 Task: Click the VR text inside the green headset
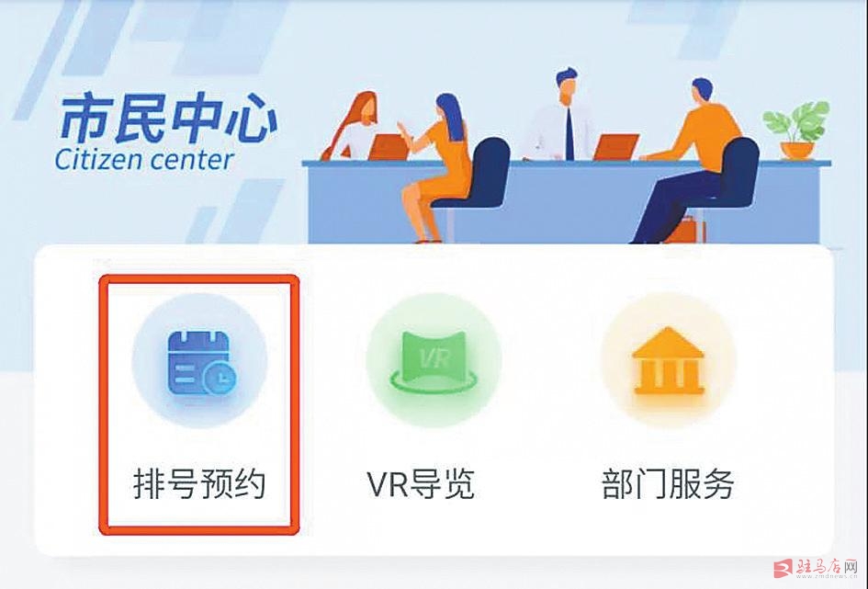pyautogui.click(x=434, y=359)
